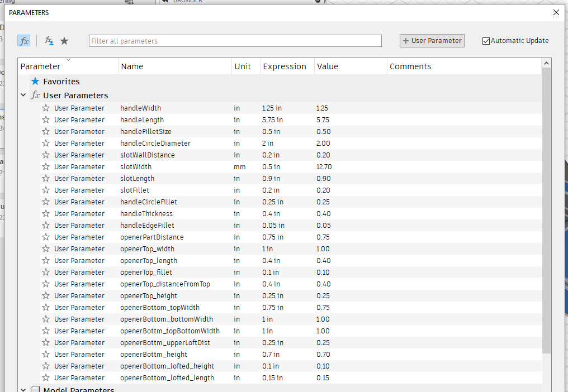The width and height of the screenshot is (568, 392).
Task: Collapse the User Parameters section
Action: tap(23, 95)
